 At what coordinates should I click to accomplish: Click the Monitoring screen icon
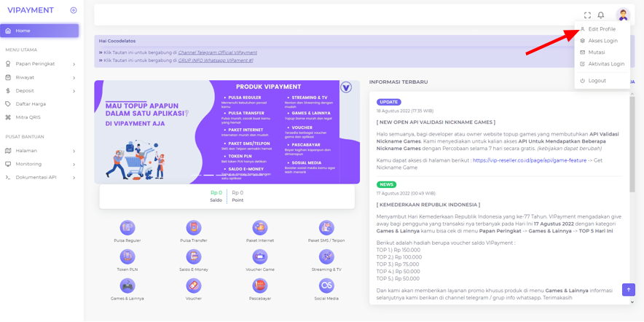[8, 164]
